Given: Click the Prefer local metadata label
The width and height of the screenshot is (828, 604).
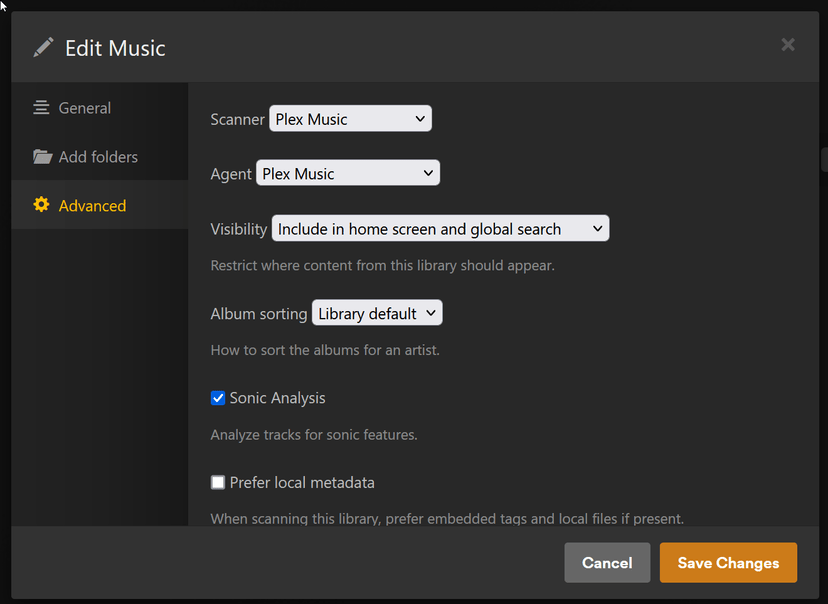Looking at the screenshot, I should (x=302, y=483).
